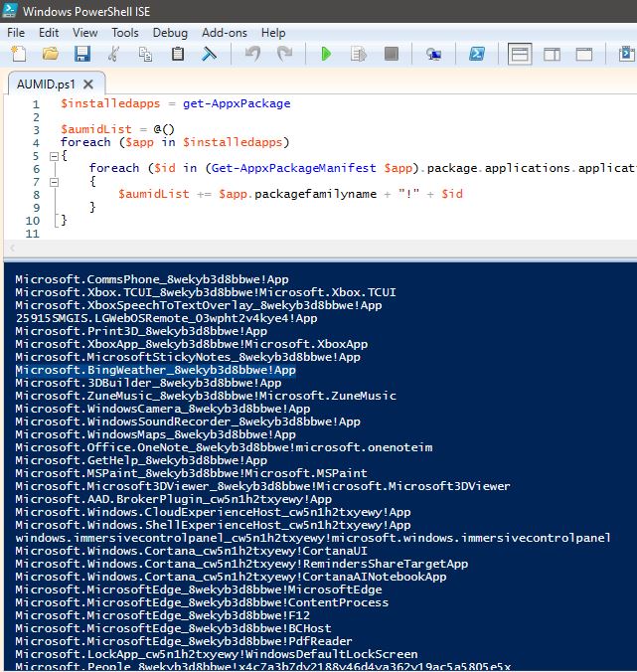Click highlighted Microsoft.BingWeather line

click(155, 370)
